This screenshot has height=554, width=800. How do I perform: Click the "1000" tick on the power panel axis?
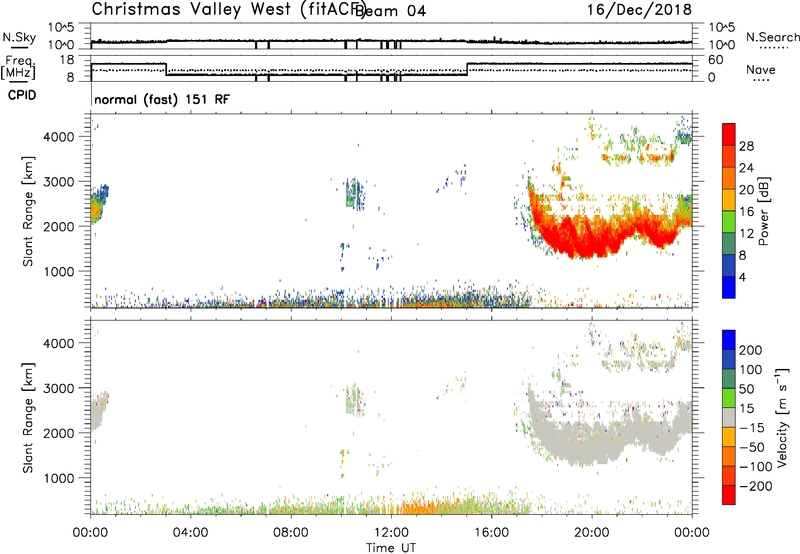click(59, 271)
